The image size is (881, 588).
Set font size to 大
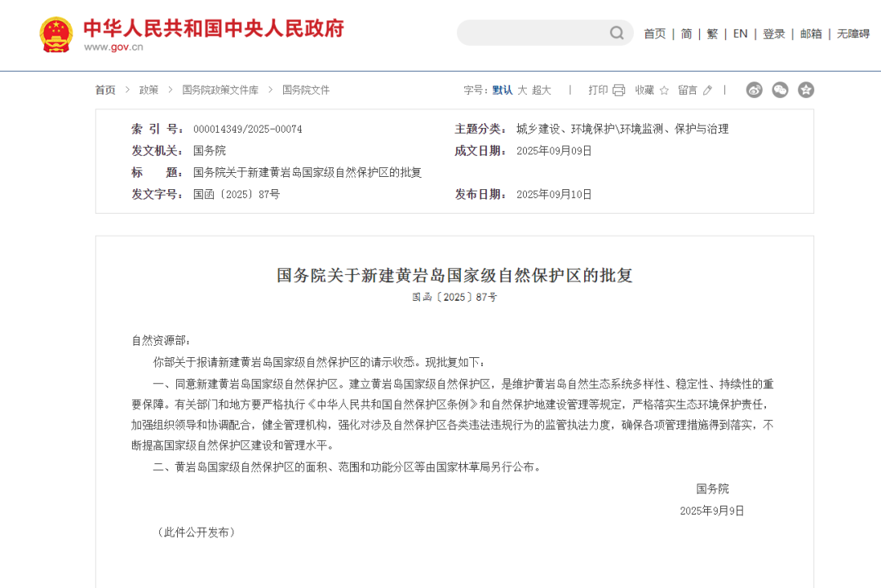tap(522, 90)
